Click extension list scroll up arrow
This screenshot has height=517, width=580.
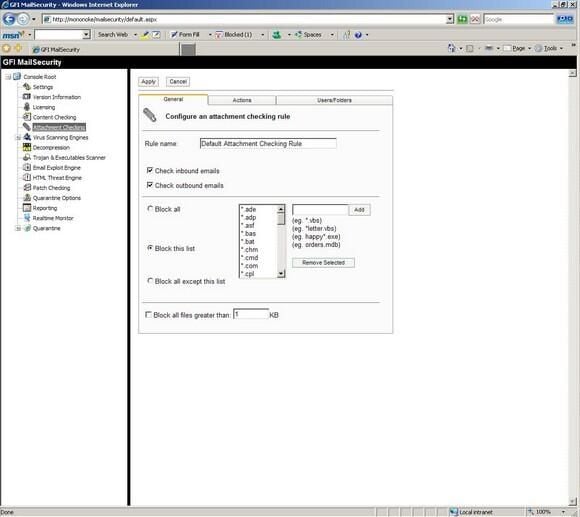pyautogui.click(x=281, y=209)
